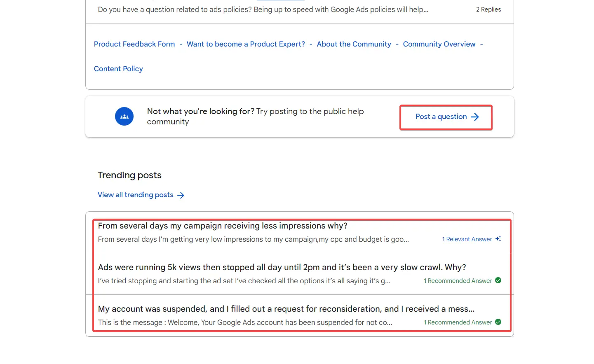Screen dimensions: 594x364
Task: Click the blue community people icon
Action: (124, 117)
